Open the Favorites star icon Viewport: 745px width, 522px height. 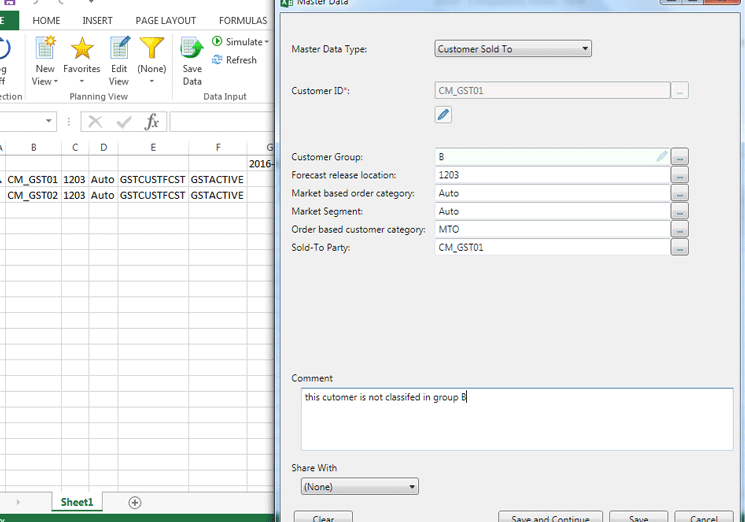click(82, 48)
